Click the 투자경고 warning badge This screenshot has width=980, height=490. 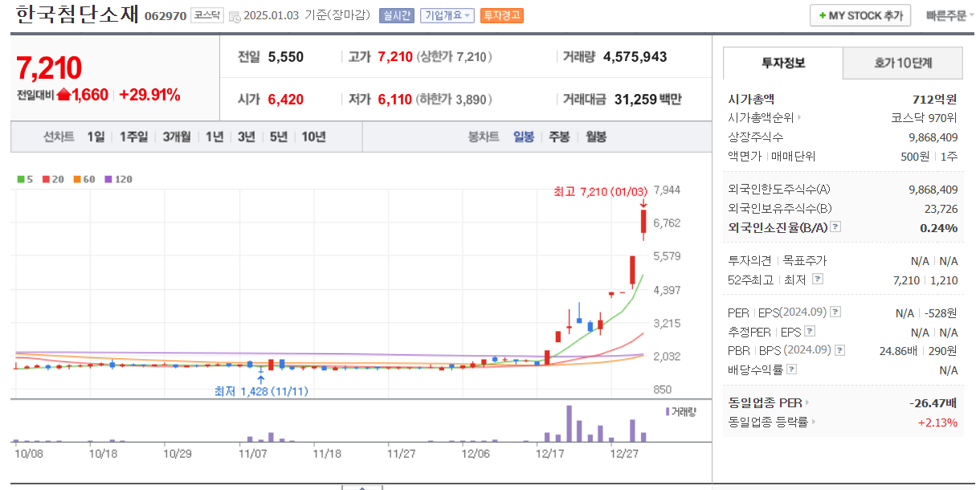pos(502,15)
